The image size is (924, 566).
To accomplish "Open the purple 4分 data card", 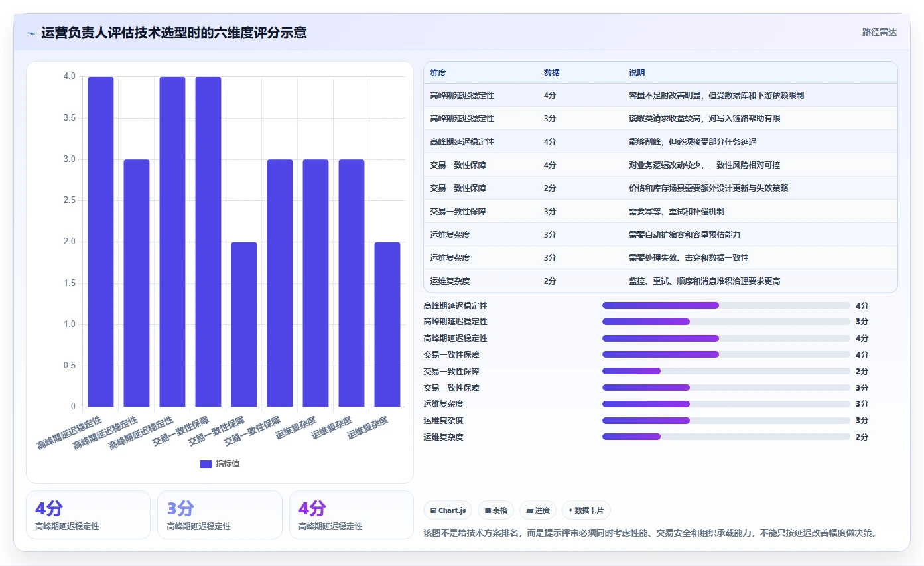I will pyautogui.click(x=352, y=515).
